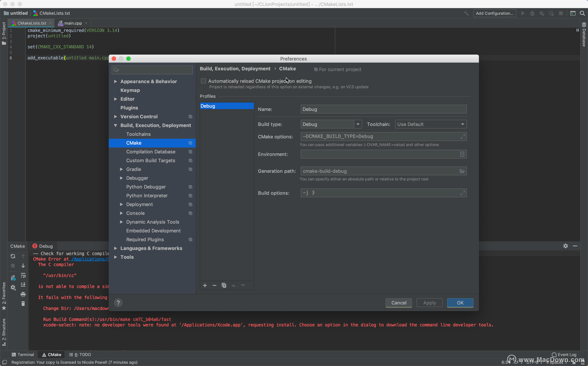Click the Run button icon in main toolbar
The width and height of the screenshot is (588, 366).
pyautogui.click(x=523, y=13)
